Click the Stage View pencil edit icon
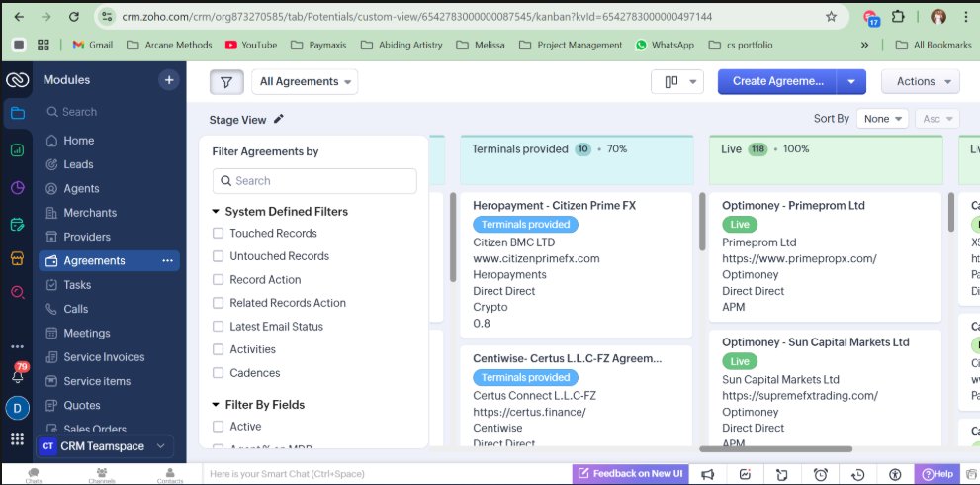This screenshot has width=980, height=485. pos(279,119)
